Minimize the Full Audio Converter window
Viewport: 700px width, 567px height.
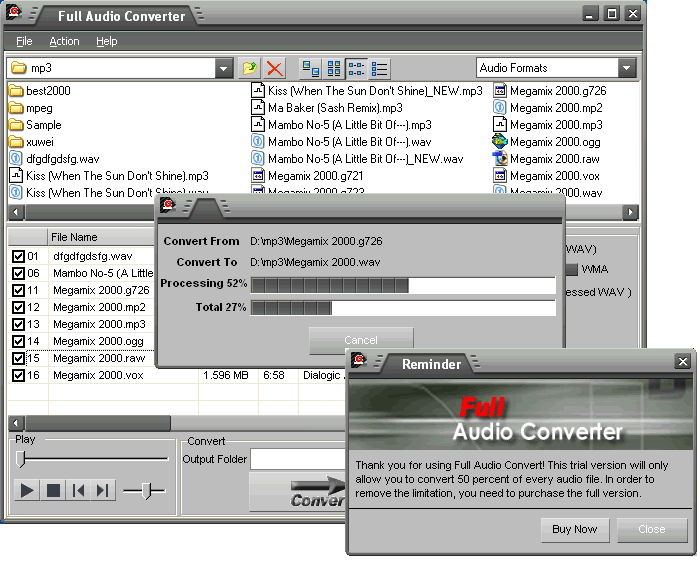[590, 14]
